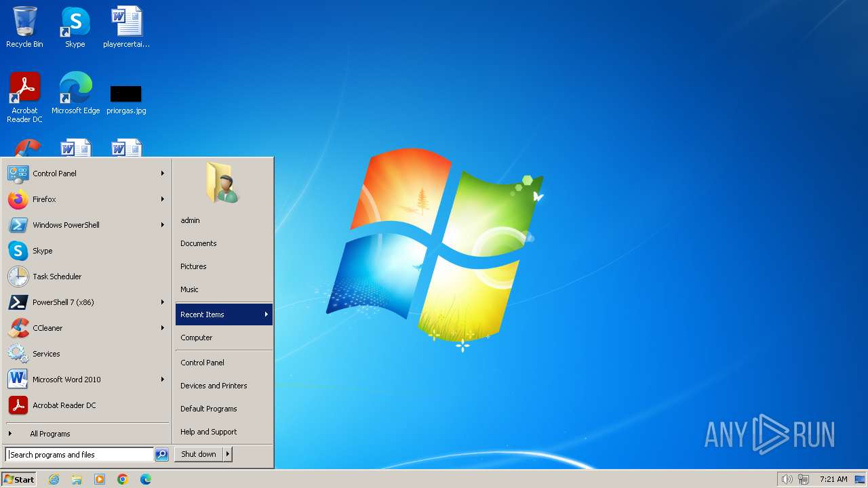This screenshot has height=488, width=868.
Task: Click the search magnifier button
Action: (161, 455)
